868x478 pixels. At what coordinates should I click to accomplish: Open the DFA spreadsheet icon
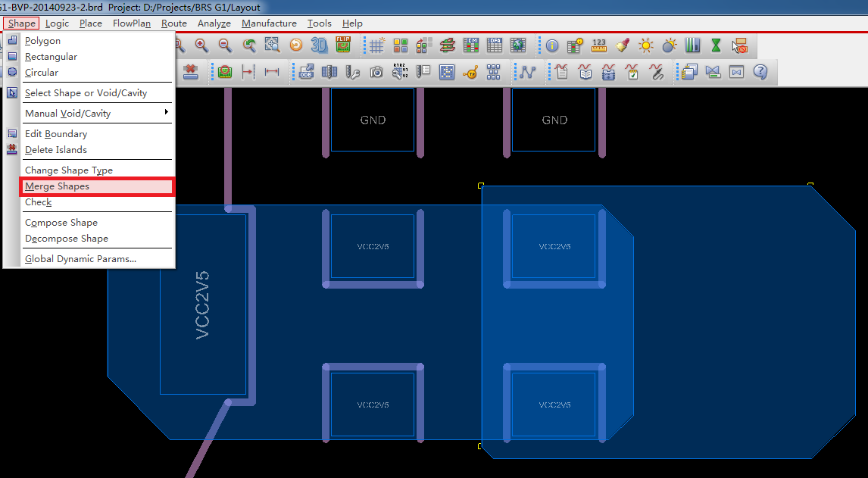point(495,45)
